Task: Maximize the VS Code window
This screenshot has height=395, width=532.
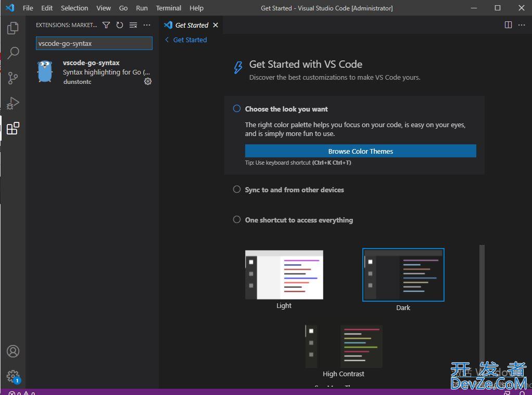Action: 498,8
